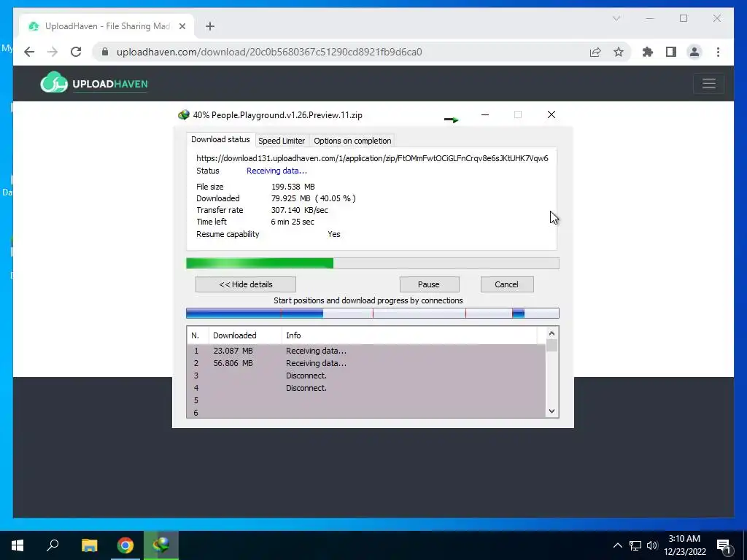Cancel the download
Viewport: 747px width, 560px height.
point(506,284)
